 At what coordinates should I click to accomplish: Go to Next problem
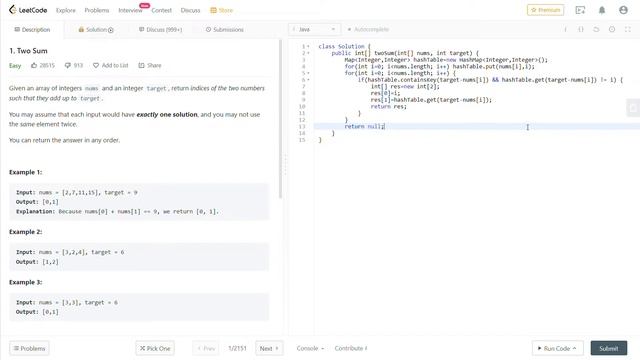click(x=269, y=348)
